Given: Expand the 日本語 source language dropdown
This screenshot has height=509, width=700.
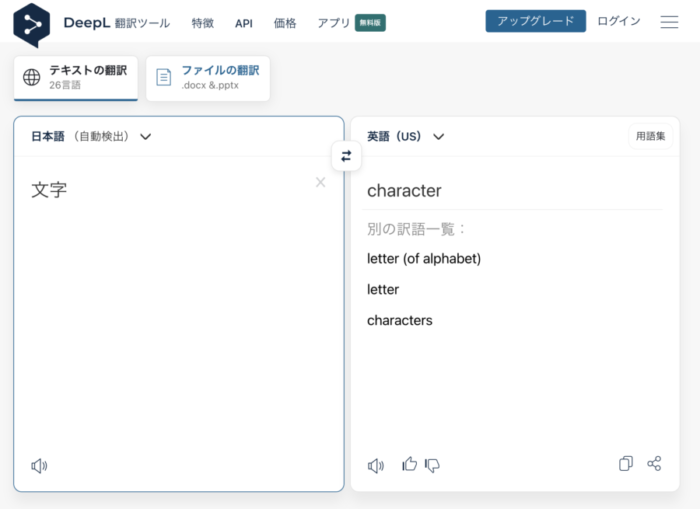Looking at the screenshot, I should click(x=91, y=136).
